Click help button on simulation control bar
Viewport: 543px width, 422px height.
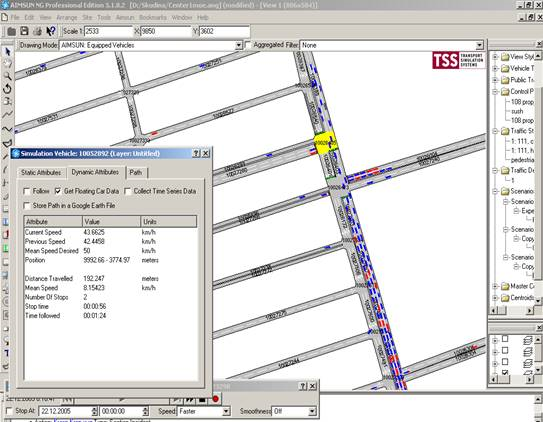(303, 386)
